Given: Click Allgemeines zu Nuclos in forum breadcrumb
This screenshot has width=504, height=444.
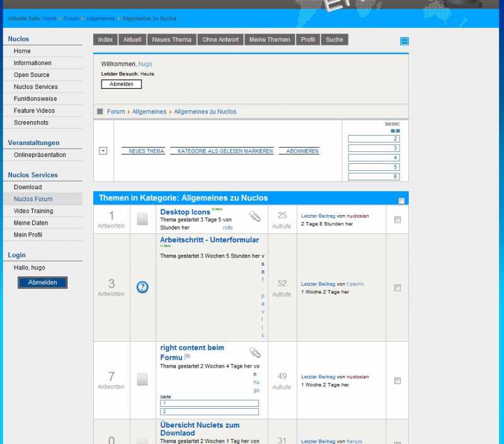Looking at the screenshot, I should pyautogui.click(x=205, y=112).
